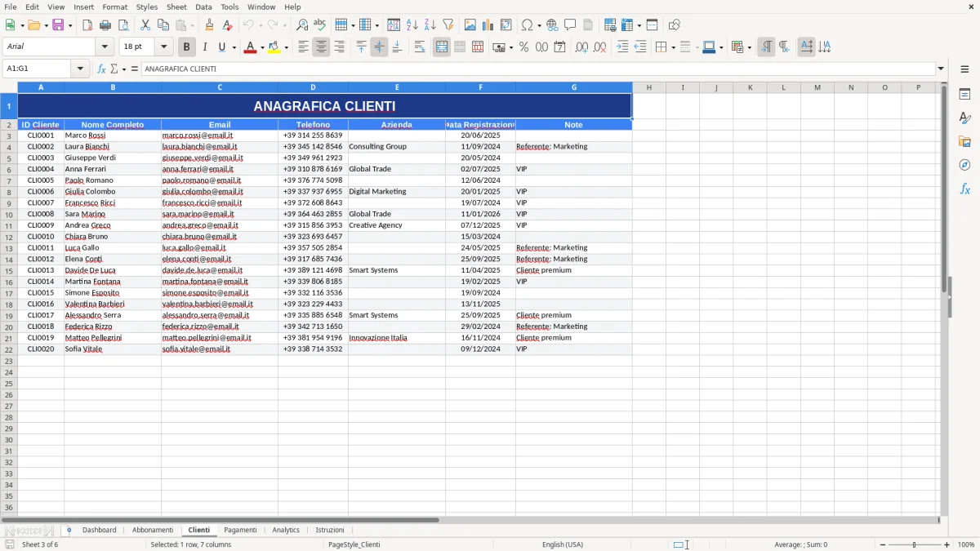The image size is (980, 551).
Task: Insert a comment using the toolbar icon
Action: click(571, 24)
